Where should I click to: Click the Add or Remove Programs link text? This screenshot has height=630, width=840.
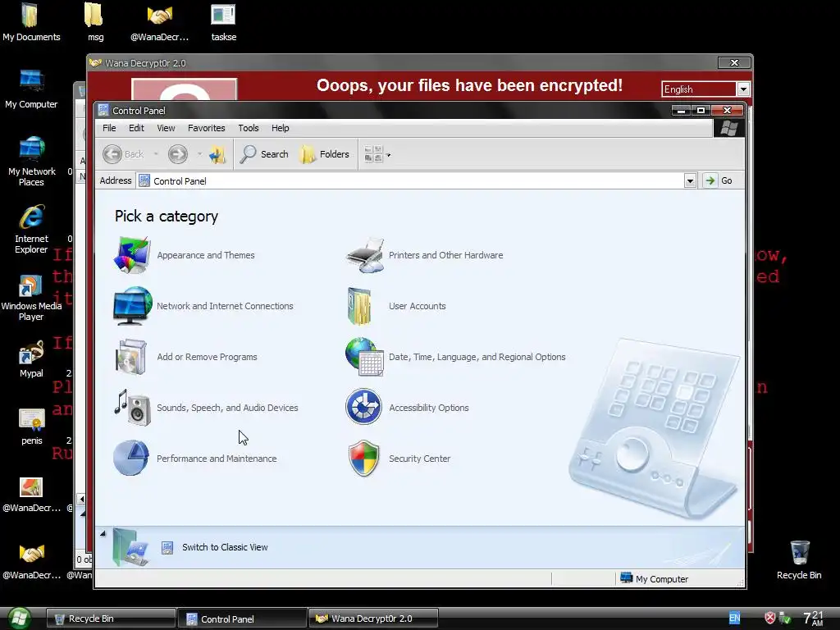click(207, 357)
